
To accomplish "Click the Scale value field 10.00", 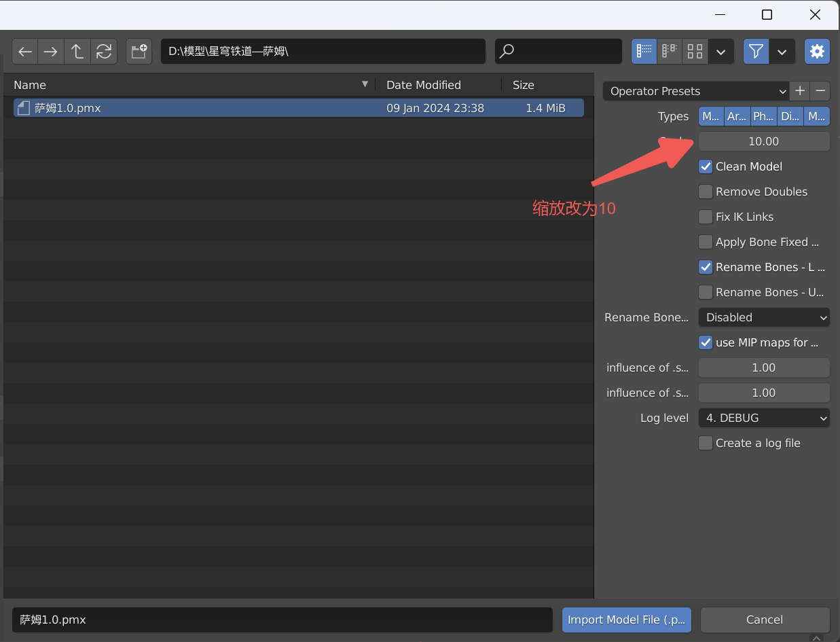I will click(764, 141).
